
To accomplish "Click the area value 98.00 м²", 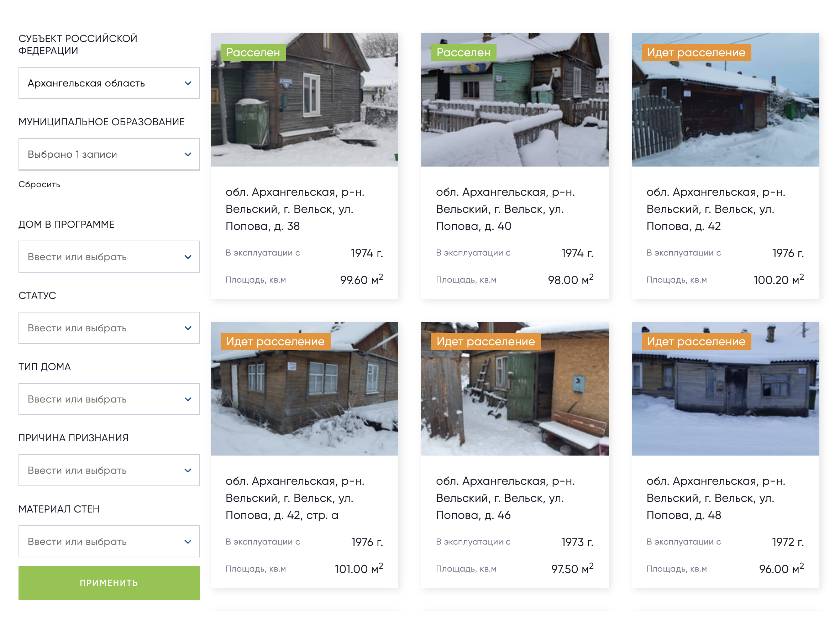I will [x=571, y=279].
